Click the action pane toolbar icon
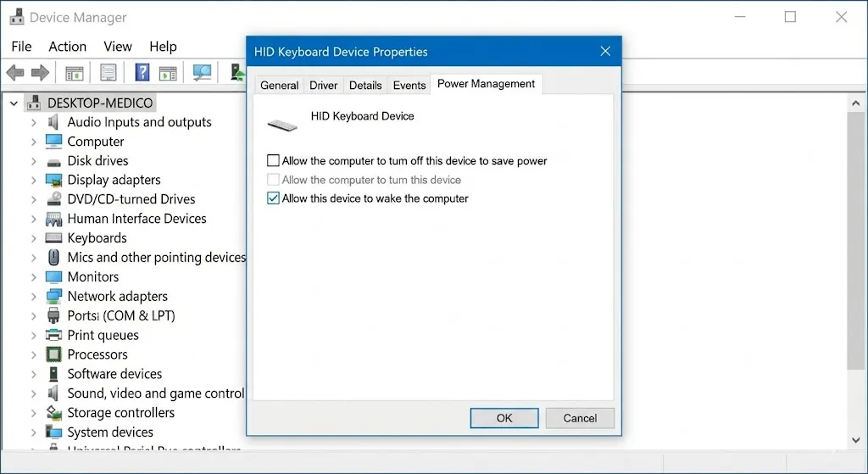868x474 pixels. click(168, 73)
